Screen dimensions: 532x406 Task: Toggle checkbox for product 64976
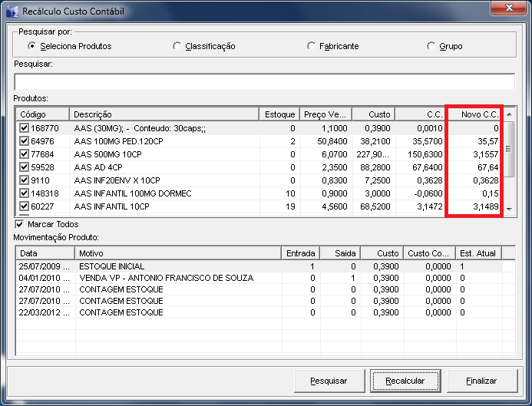tap(25, 141)
